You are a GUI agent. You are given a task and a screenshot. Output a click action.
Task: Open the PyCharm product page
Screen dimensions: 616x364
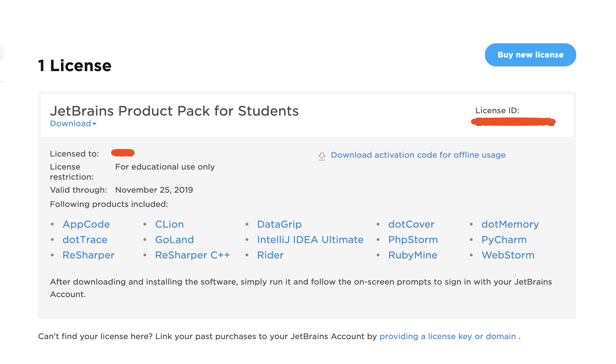504,240
